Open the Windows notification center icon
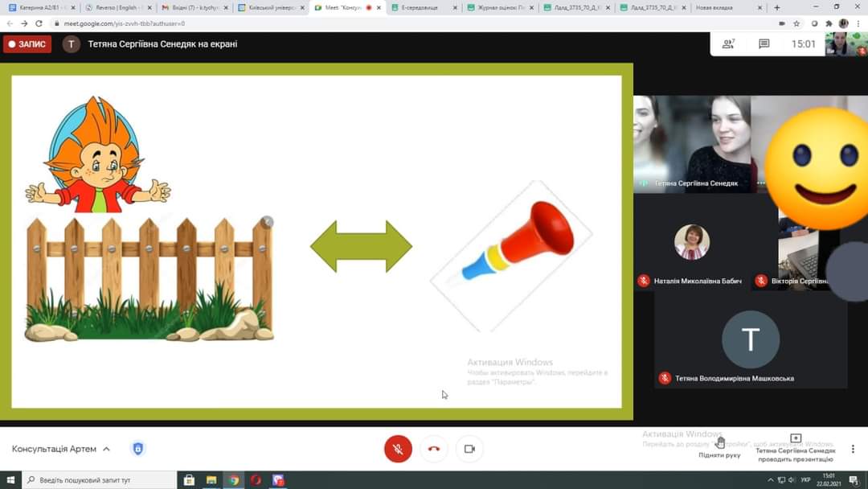The height and width of the screenshot is (489, 868). tap(854, 480)
